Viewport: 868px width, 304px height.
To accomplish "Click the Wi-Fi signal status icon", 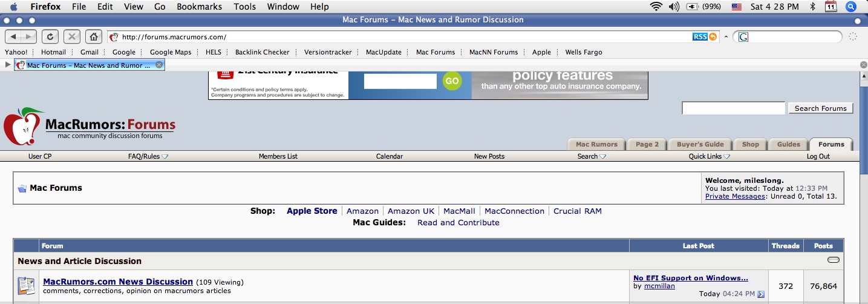I will click(656, 7).
